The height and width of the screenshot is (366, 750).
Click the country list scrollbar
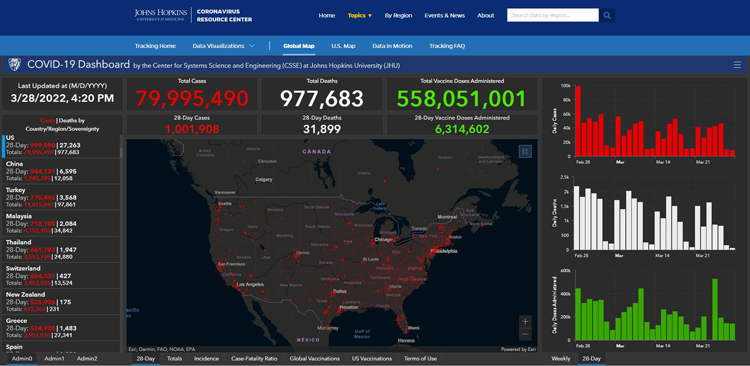121,153
